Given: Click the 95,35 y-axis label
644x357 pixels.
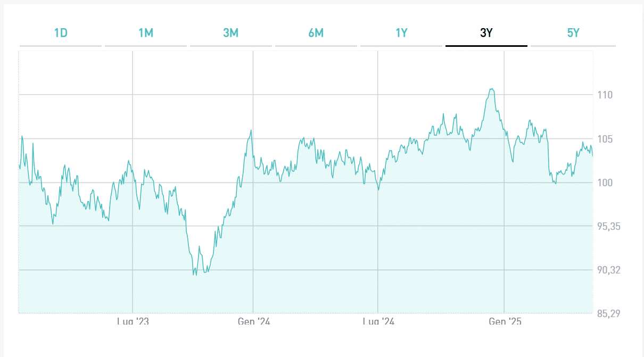Looking at the screenshot, I should tap(609, 227).
